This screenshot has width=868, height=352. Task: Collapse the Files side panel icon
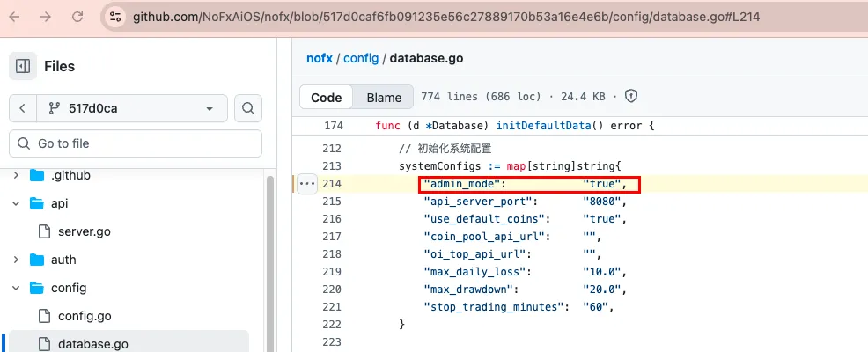click(x=24, y=66)
